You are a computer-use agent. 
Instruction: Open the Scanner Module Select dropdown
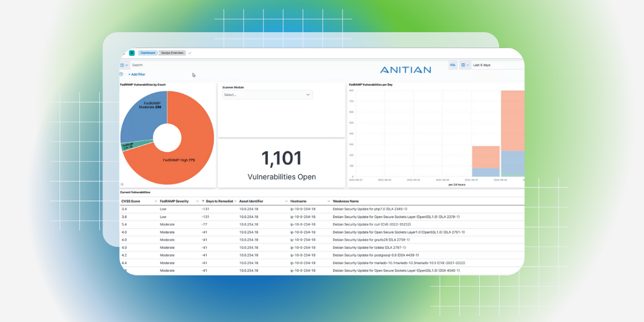pyautogui.click(x=267, y=94)
